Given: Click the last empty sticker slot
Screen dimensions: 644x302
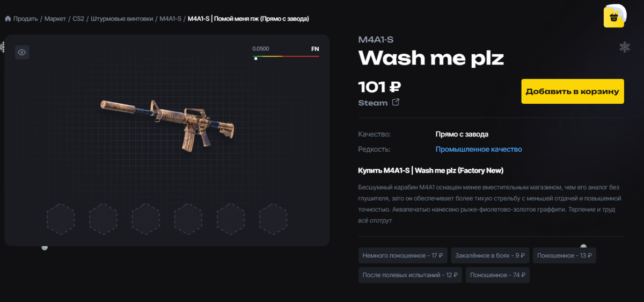Looking at the screenshot, I should pos(273,219).
